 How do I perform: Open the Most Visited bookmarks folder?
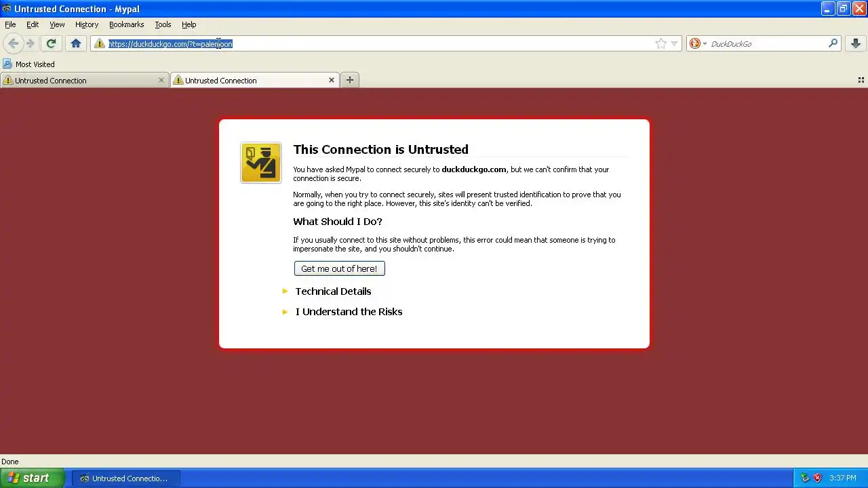point(28,64)
